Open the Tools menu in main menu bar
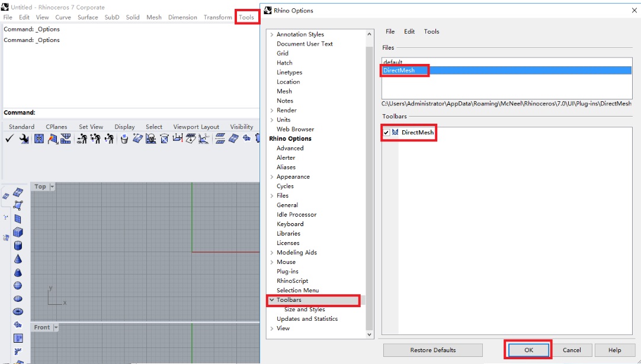Screen dimensions: 641x364 point(246,17)
